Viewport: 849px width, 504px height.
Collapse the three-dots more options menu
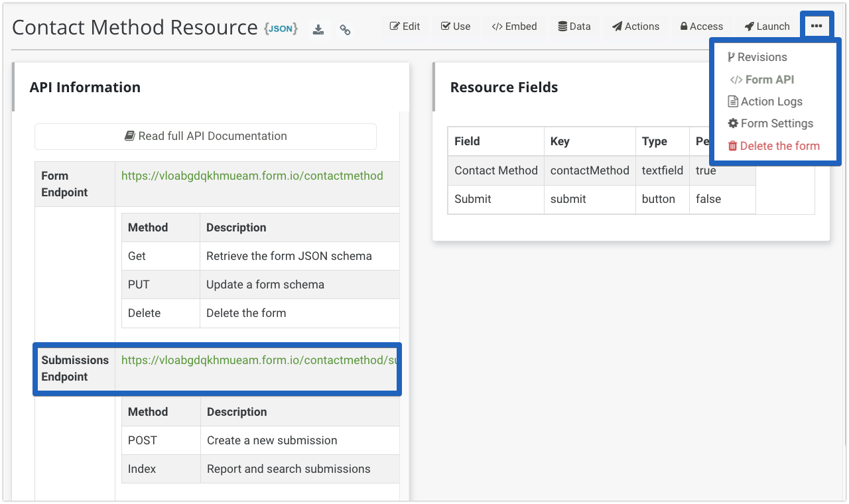click(x=816, y=27)
